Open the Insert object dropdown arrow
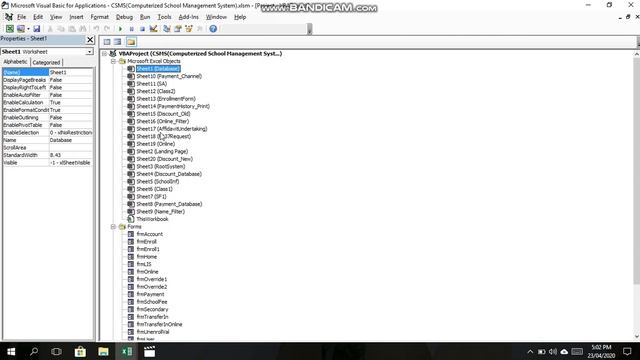 pyautogui.click(x=28, y=29)
